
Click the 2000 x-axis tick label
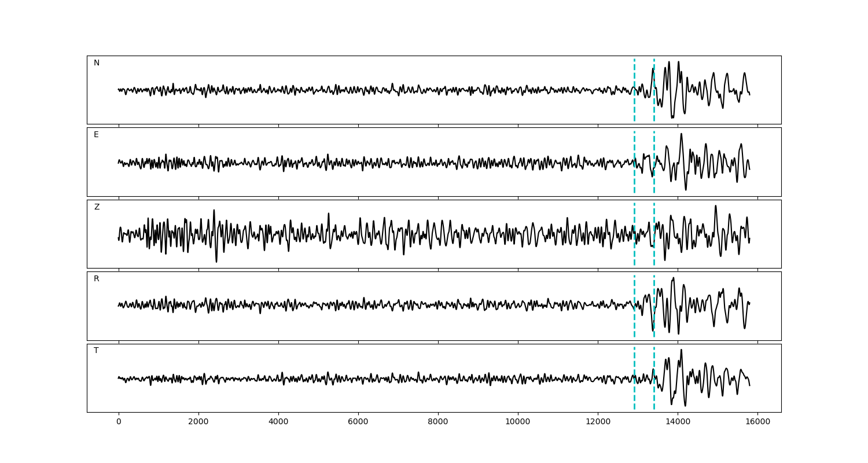point(198,422)
